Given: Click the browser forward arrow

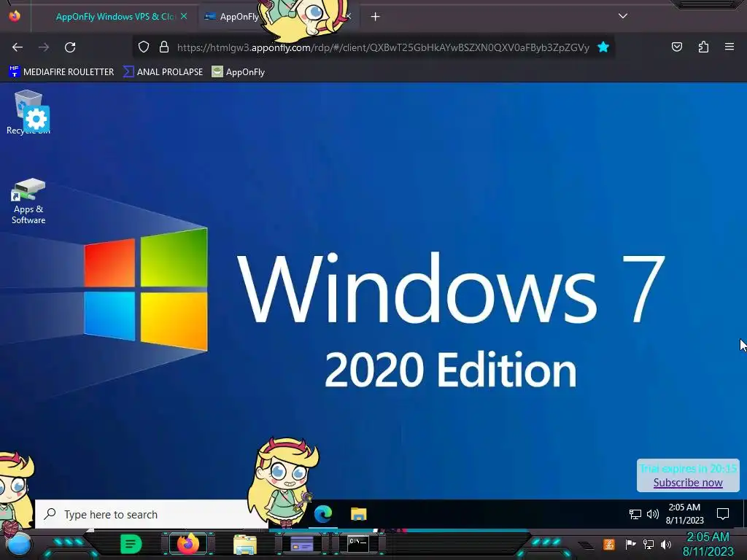Looking at the screenshot, I should click(x=44, y=47).
